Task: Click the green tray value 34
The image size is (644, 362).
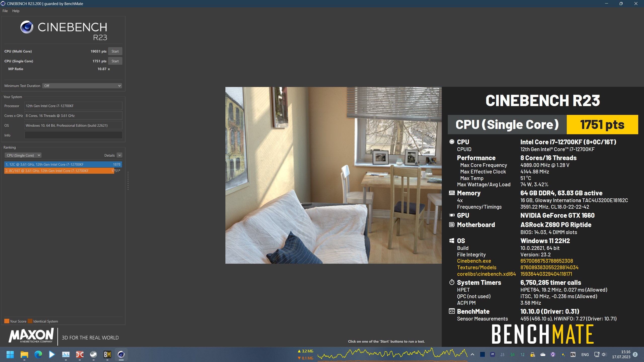Action: pyautogui.click(x=512, y=354)
